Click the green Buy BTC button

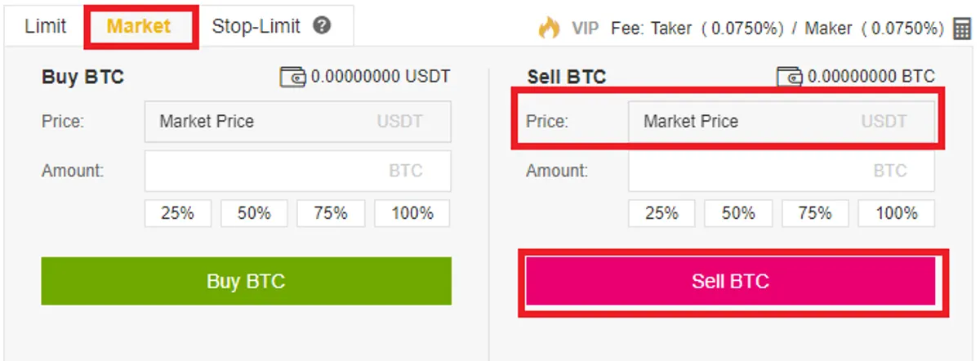[x=247, y=282]
